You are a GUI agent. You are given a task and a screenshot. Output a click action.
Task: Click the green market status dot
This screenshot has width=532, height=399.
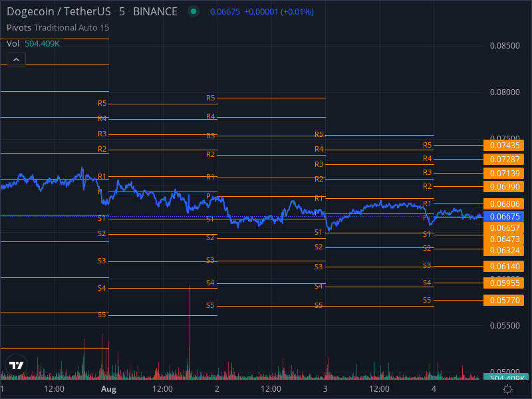(194, 11)
